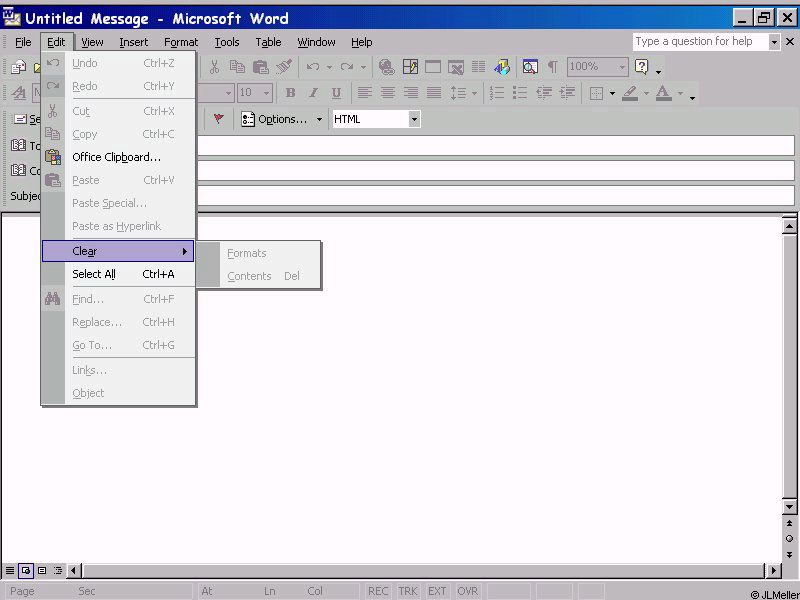Click the Bullets list icon
Screen dimensions: 800x600
point(519,93)
